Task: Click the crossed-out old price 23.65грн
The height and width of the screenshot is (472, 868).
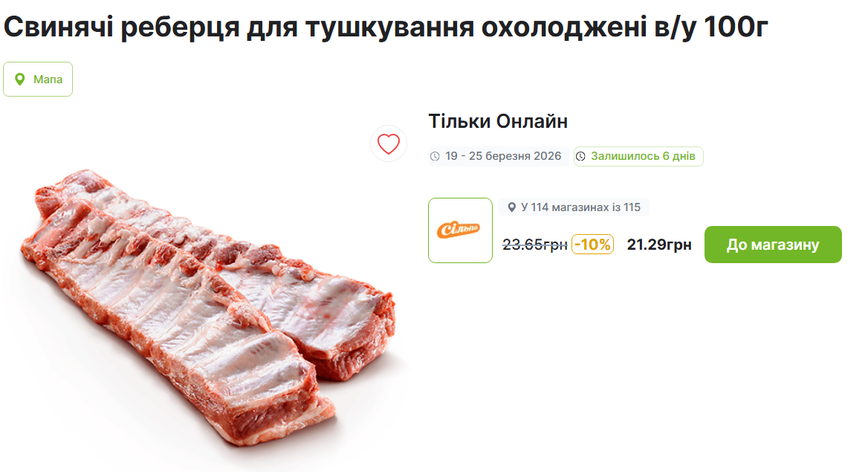Action: click(x=535, y=245)
